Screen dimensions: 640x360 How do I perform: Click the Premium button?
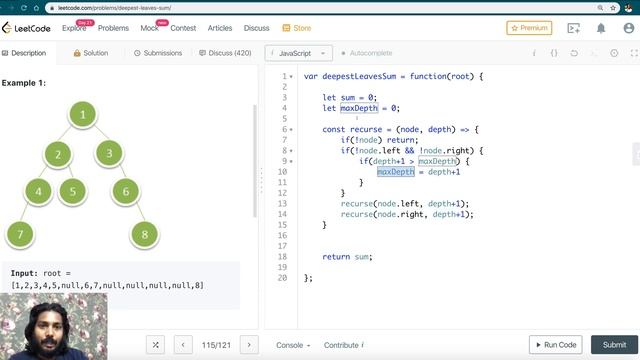pos(529,28)
